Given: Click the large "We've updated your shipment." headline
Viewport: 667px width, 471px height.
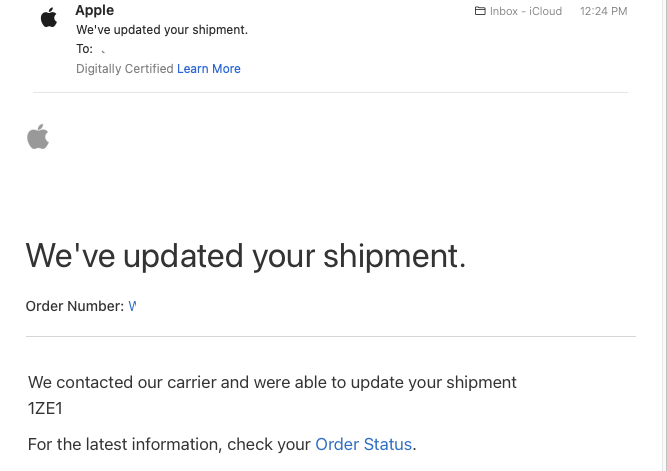Looking at the screenshot, I should pyautogui.click(x=245, y=256).
